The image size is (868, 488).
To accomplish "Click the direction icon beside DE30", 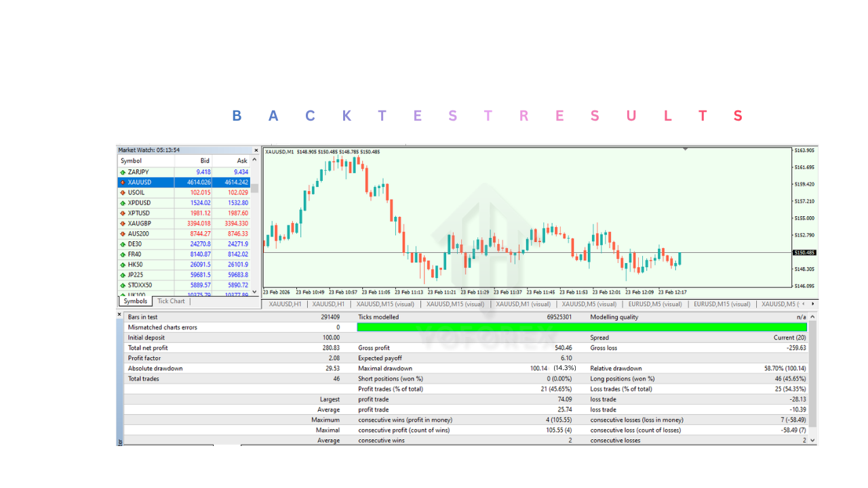I will click(123, 244).
